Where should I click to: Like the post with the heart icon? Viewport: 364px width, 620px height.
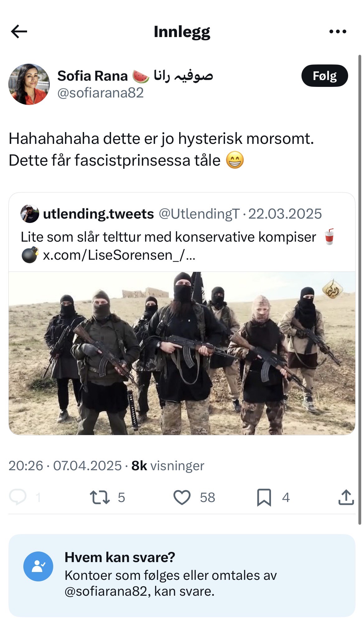(182, 497)
